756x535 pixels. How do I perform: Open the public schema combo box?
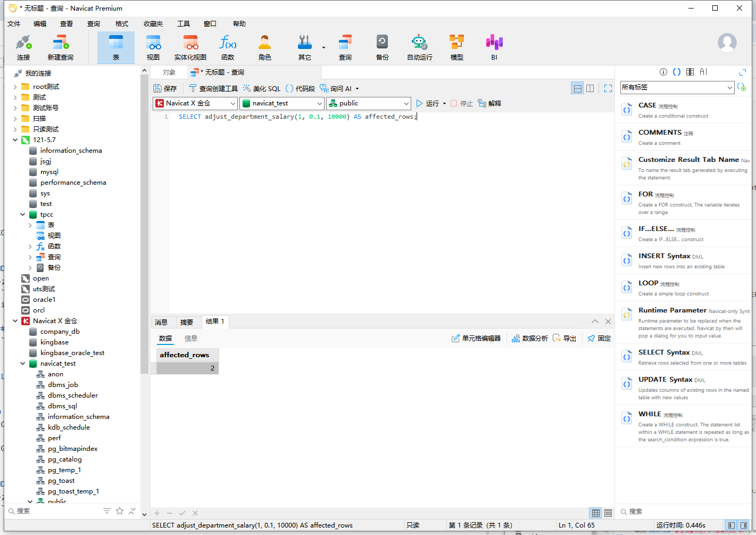click(x=369, y=103)
